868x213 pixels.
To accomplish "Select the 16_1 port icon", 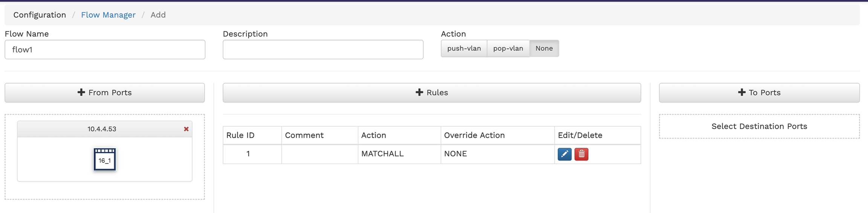I will 105,160.
